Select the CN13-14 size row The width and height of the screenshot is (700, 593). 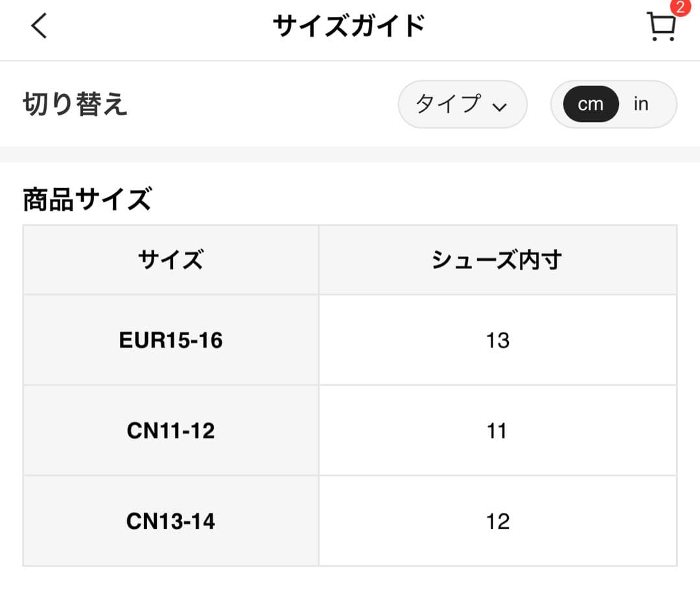coord(170,521)
